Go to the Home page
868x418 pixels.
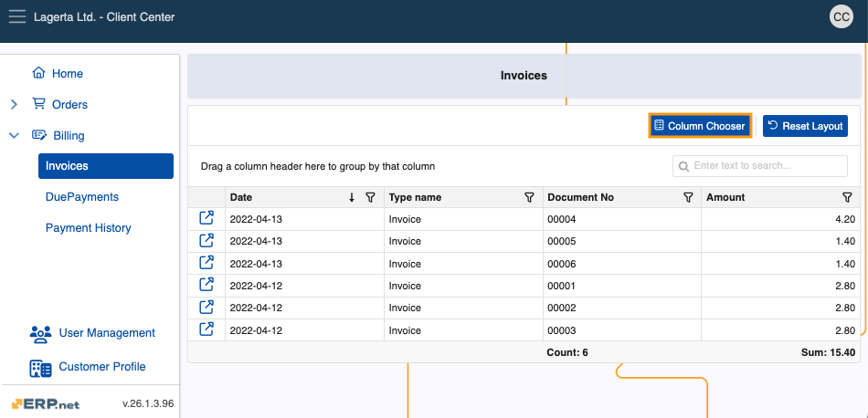(68, 74)
